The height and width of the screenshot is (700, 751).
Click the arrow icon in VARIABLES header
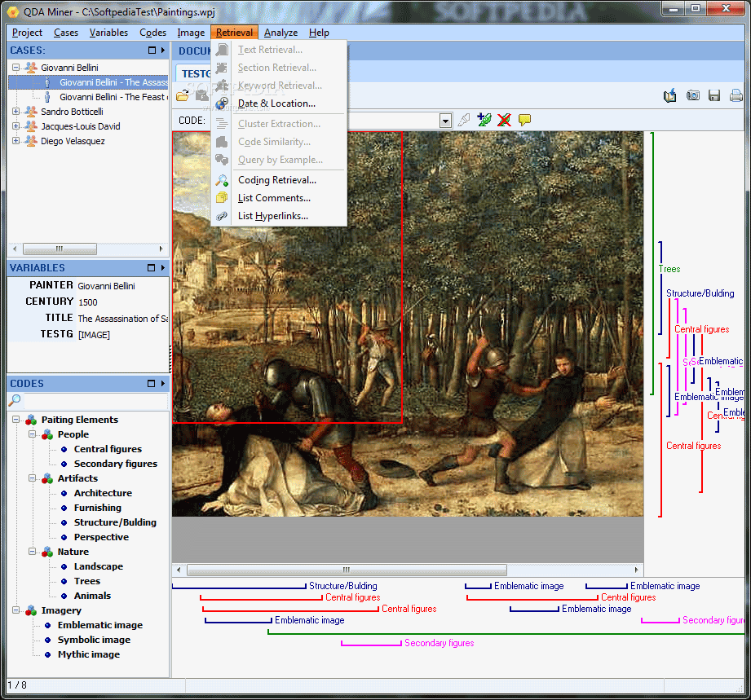163,267
